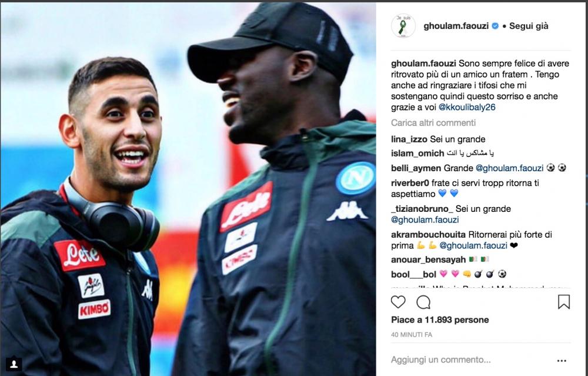Open the @kkoulibaly26 mention link
This screenshot has width=588, height=376.
click(x=467, y=107)
